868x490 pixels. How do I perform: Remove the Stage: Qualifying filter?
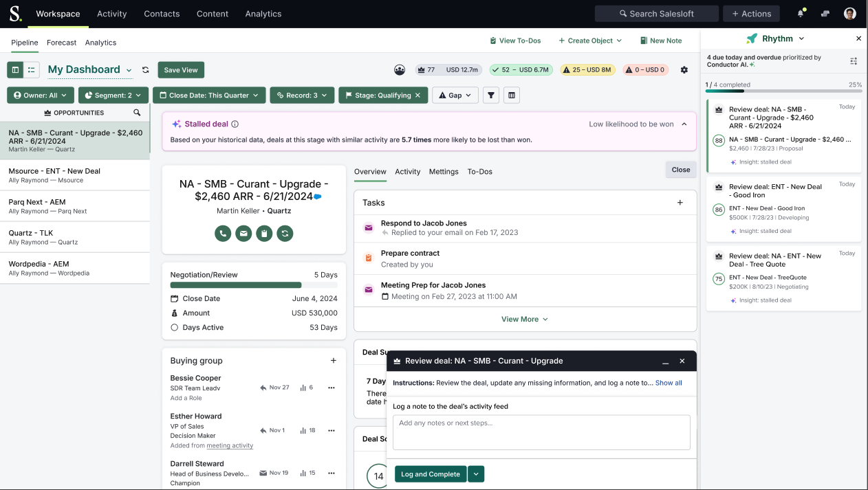pos(417,96)
